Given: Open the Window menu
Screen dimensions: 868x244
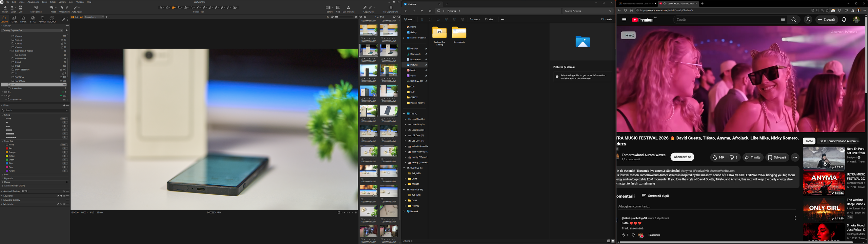Looking at the screenshot, I should 80,2.
